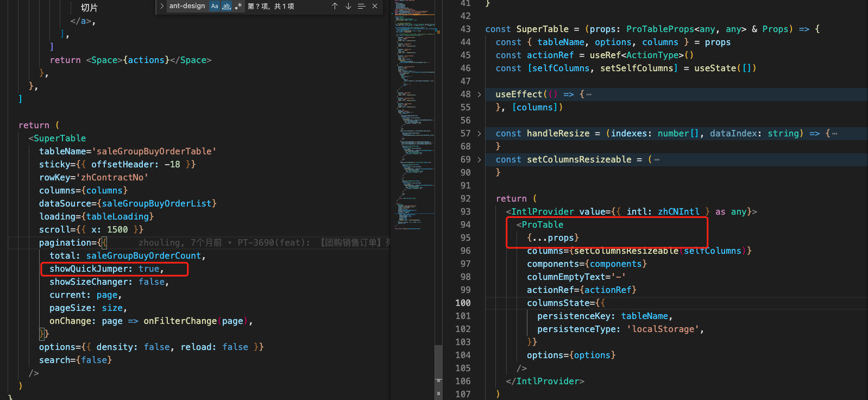Screen dimensions: 868x400
Task: Go to next match arrow
Action: click(x=348, y=6)
